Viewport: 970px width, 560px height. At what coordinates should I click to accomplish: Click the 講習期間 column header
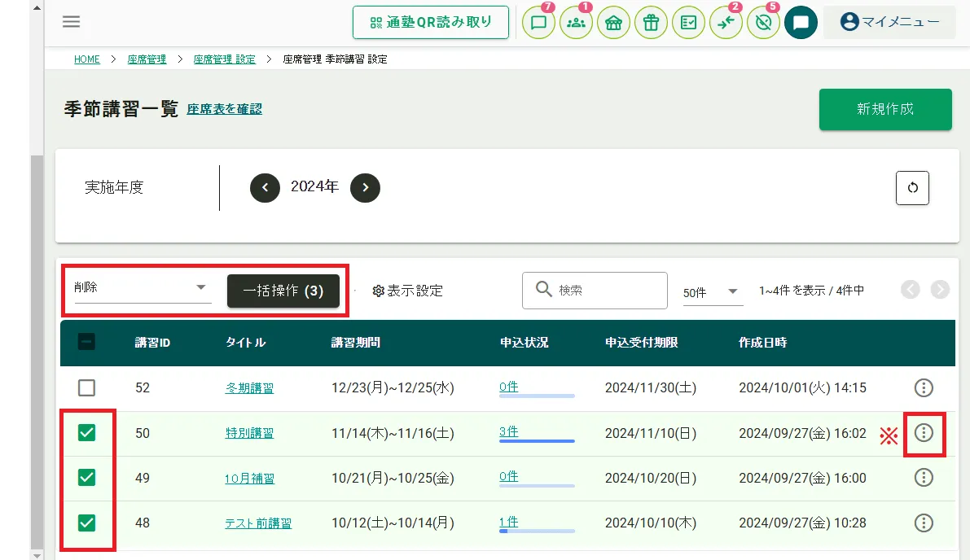[356, 343]
